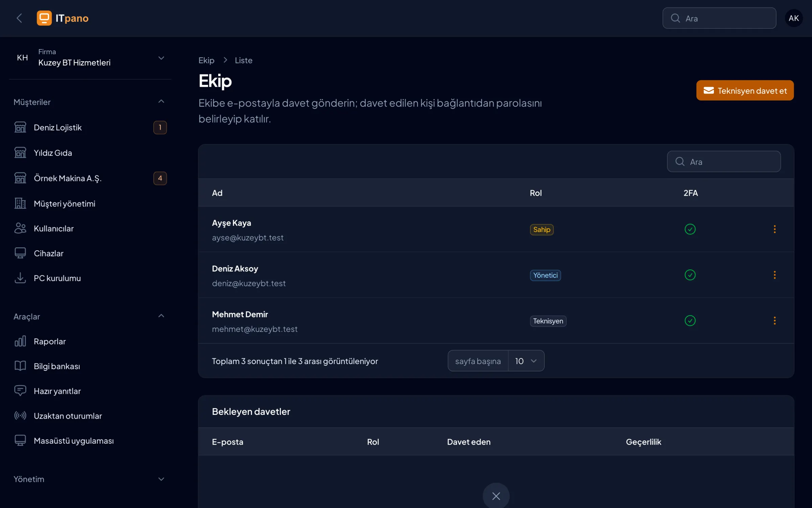The width and height of the screenshot is (812, 508).
Task: Click the Geçerlilik column header
Action: tap(644, 442)
